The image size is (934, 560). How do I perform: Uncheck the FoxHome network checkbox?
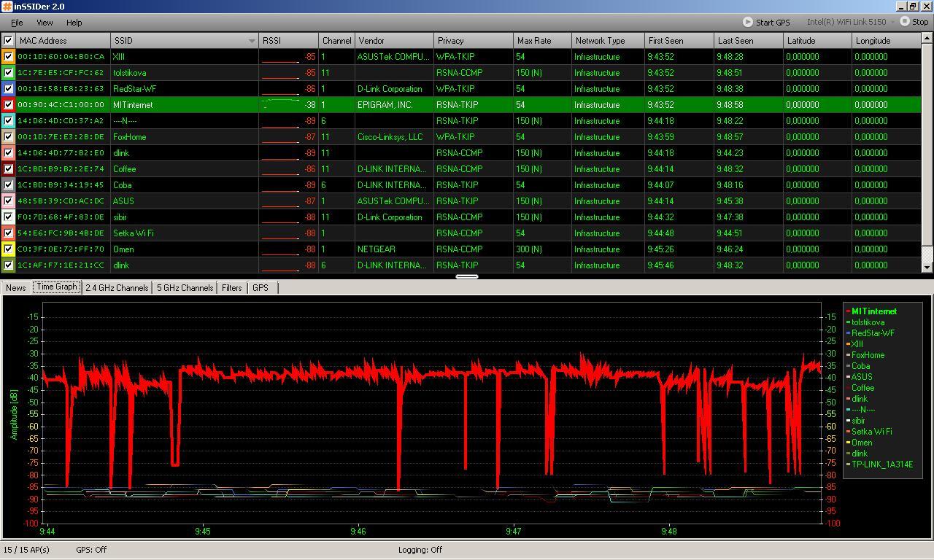tap(8, 136)
